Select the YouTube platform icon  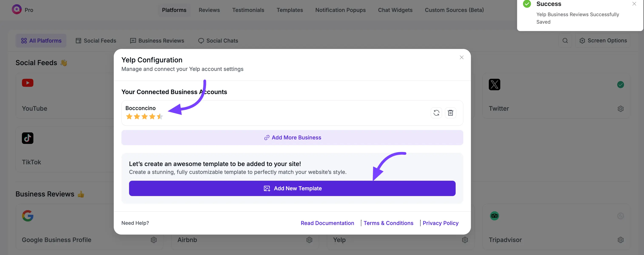[x=27, y=83]
